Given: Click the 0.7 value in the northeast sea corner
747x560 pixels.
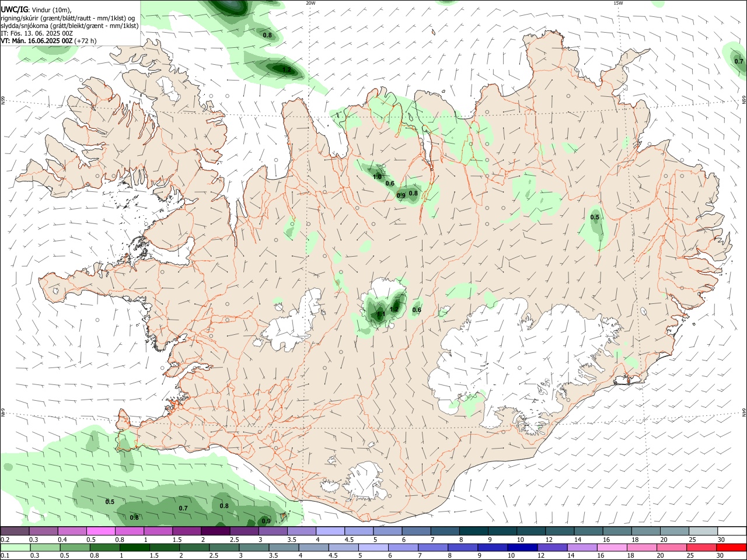Looking at the screenshot, I should point(739,61).
